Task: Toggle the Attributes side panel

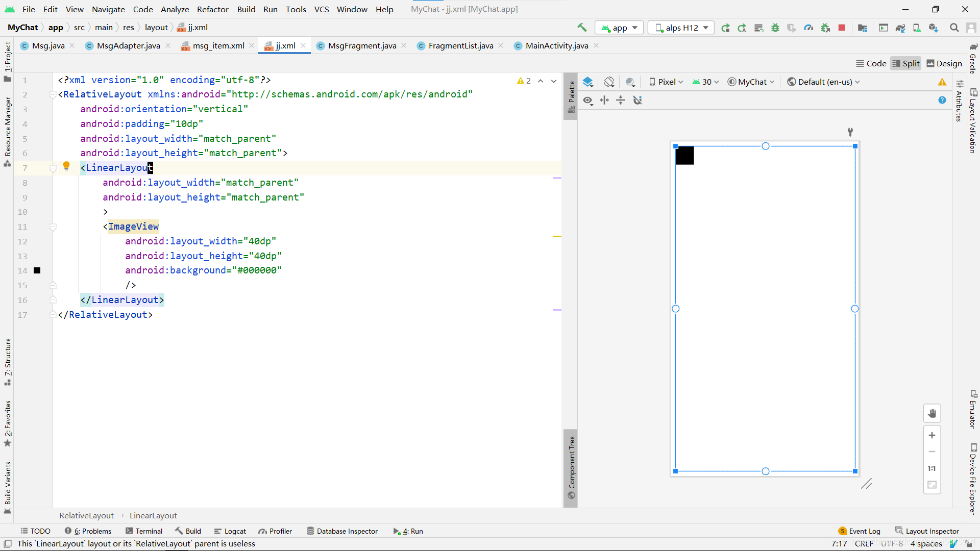Action: [x=959, y=101]
